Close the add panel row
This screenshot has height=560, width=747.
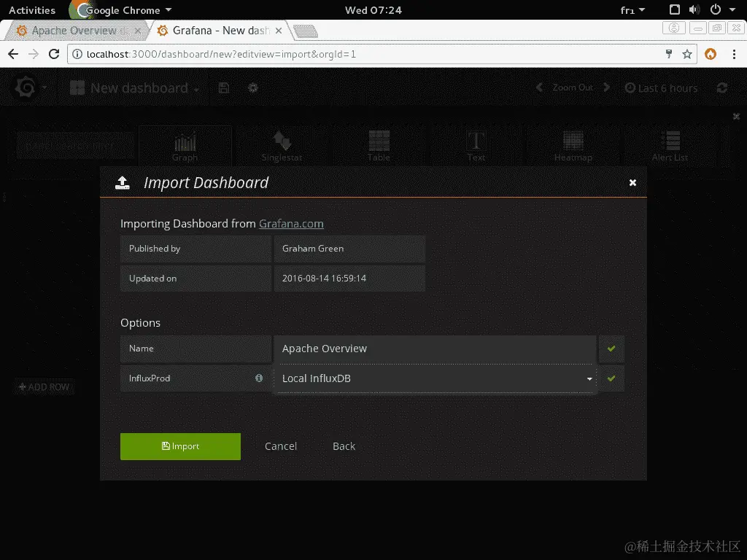[736, 116]
